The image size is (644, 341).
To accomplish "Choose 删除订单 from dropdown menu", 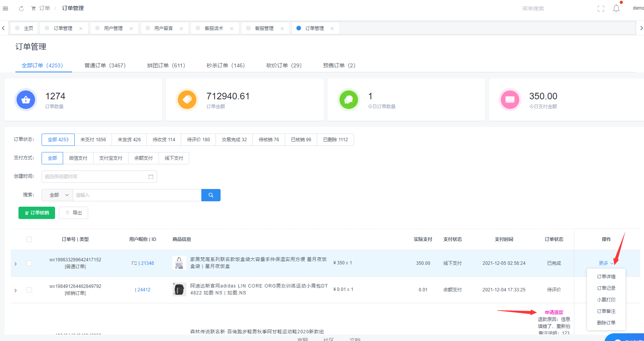I will 606,323.
